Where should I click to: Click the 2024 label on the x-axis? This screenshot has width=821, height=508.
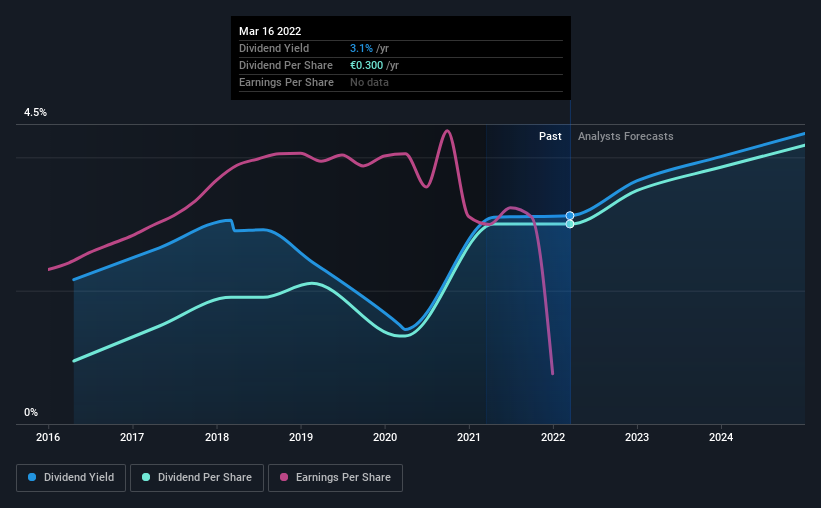pos(721,437)
